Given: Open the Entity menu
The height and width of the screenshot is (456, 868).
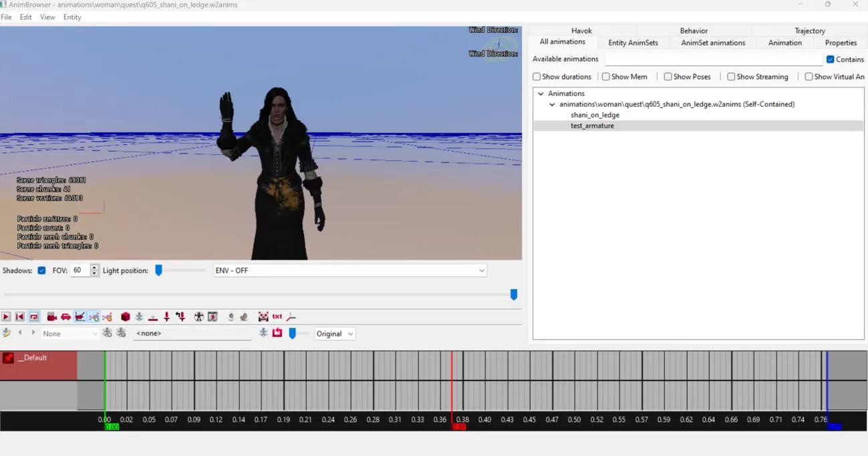Looking at the screenshot, I should [x=71, y=17].
